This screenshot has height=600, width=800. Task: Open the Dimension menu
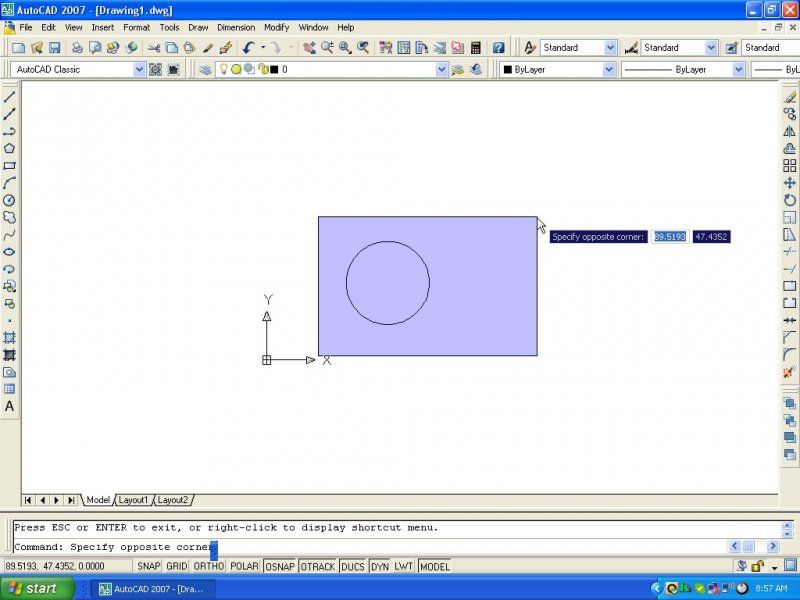pyautogui.click(x=236, y=27)
